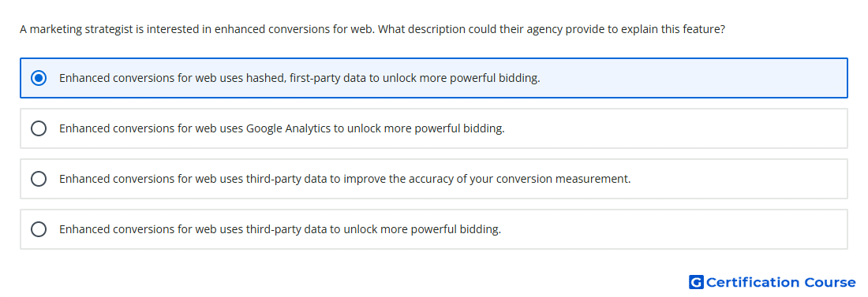Click answer text about Google Analytics bidding
Viewport: 868px width, 297px height.
(282, 128)
